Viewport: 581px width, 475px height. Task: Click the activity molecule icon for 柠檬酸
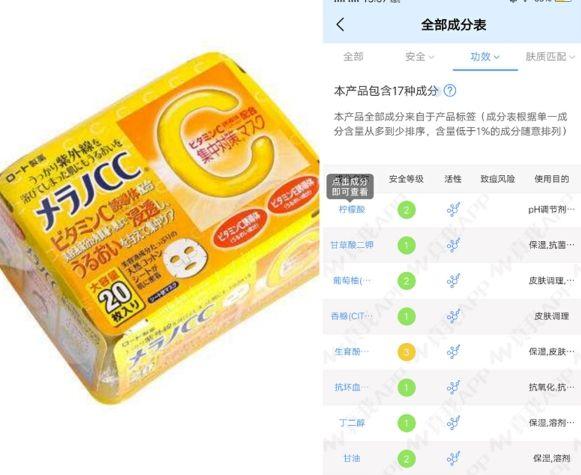[453, 210]
